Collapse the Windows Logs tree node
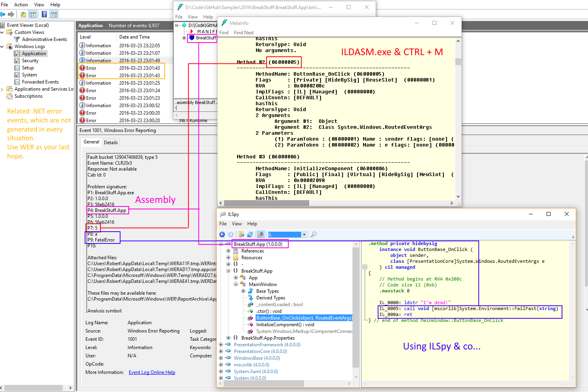The image size is (588, 392). coord(2,46)
